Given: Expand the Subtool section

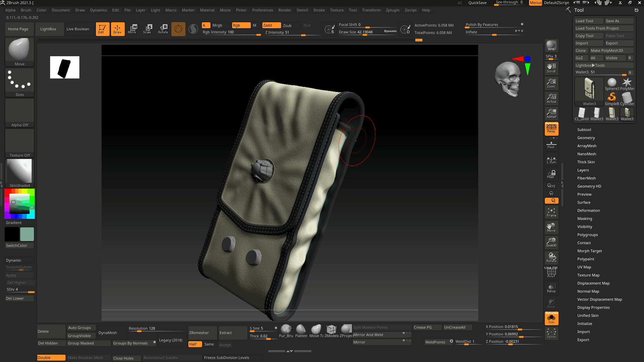Looking at the screenshot, I should click(584, 130).
